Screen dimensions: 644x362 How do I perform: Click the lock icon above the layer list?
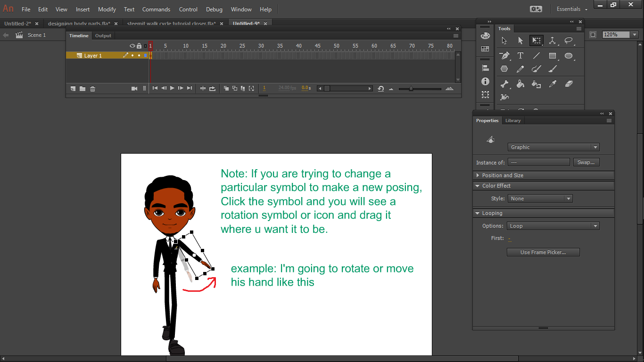[139, 46]
